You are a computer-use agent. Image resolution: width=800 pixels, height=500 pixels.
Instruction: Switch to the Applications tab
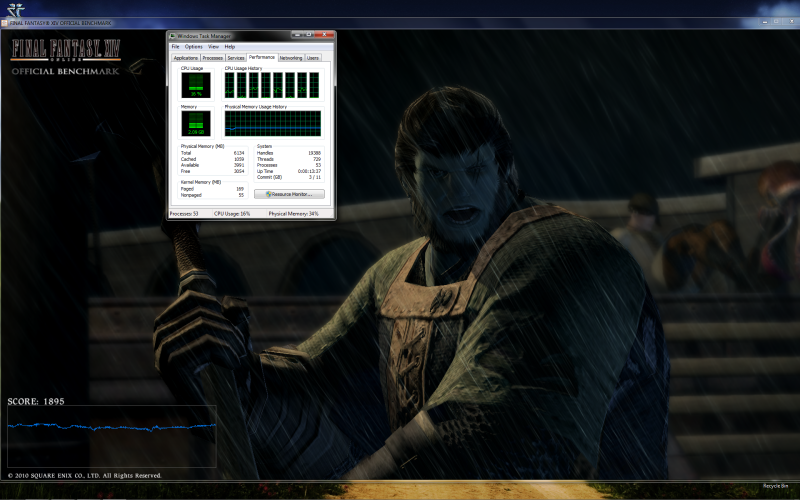(x=186, y=58)
